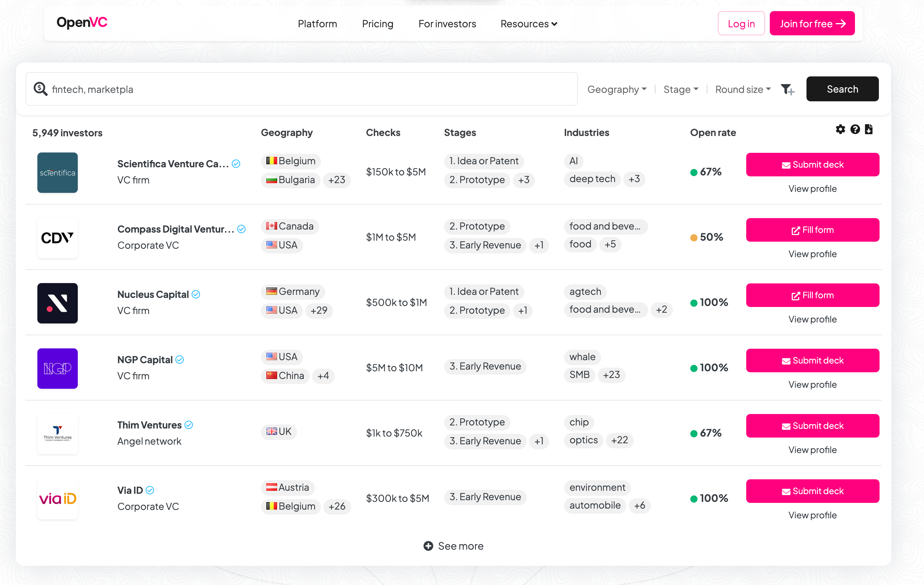Click the OpenVC logo
The height and width of the screenshot is (585, 924).
point(82,22)
